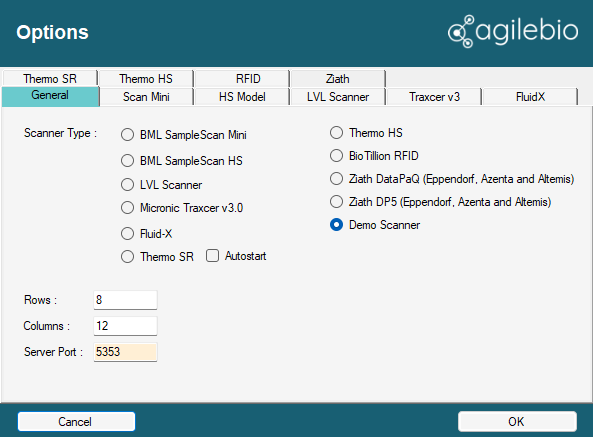Image resolution: width=593 pixels, height=437 pixels.
Task: Click the Cancel button
Action: [76, 422]
